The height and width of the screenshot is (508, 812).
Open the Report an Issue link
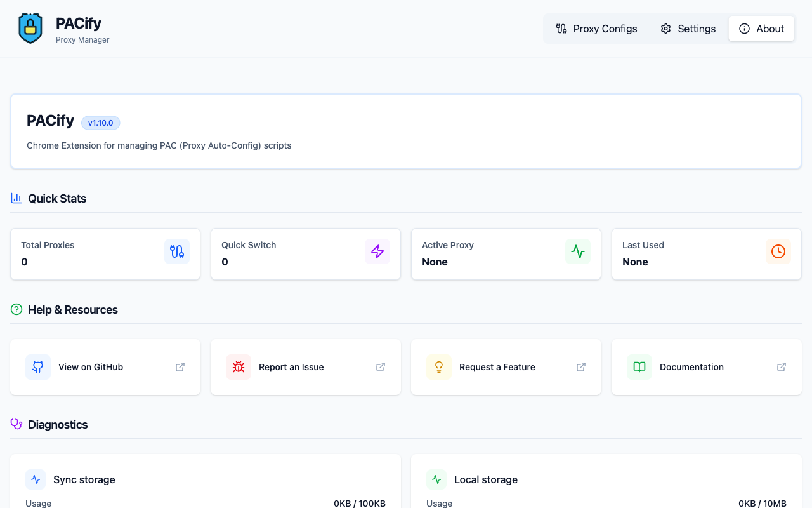[306, 367]
